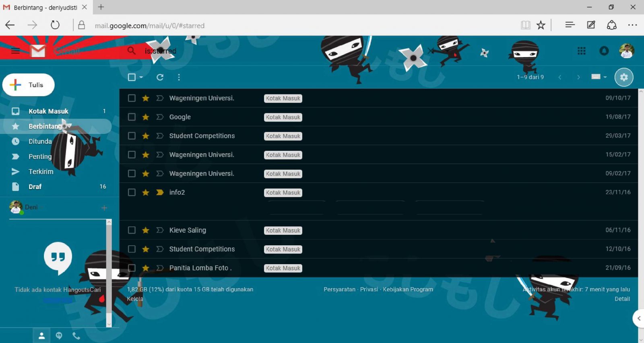Open the Privasi link
The image size is (644, 343).
coord(369,290)
